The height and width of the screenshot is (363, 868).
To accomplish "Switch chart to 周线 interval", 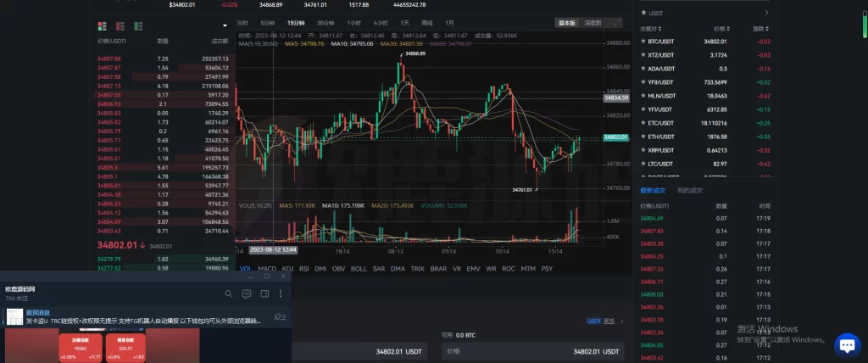I will 427,23.
